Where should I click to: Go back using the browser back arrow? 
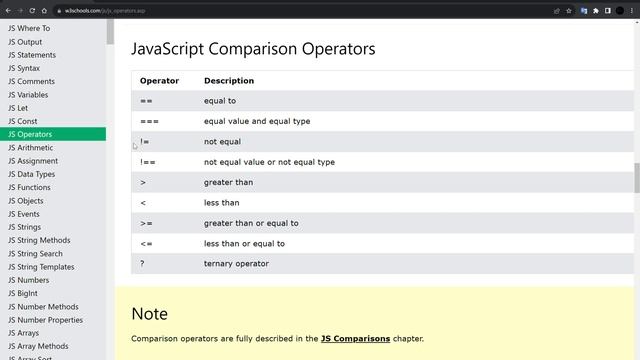8,11
